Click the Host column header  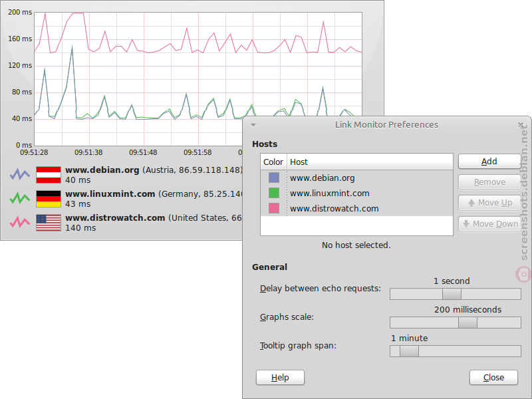[x=370, y=162]
